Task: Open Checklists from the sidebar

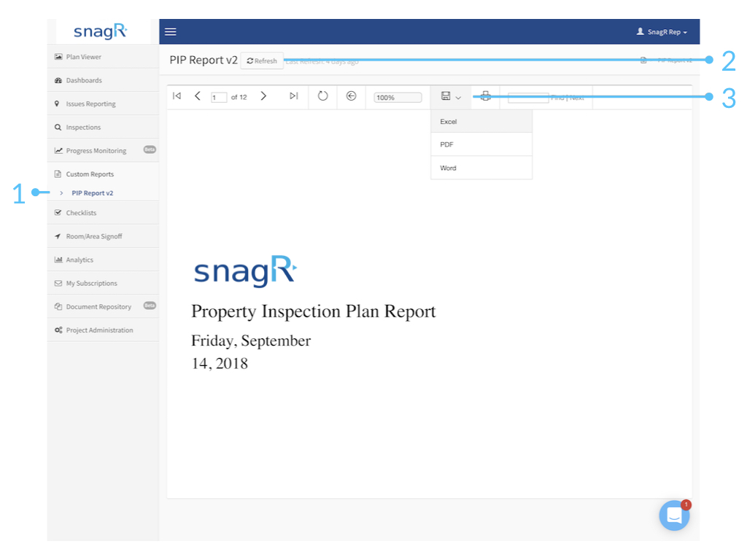Action: tap(103, 213)
